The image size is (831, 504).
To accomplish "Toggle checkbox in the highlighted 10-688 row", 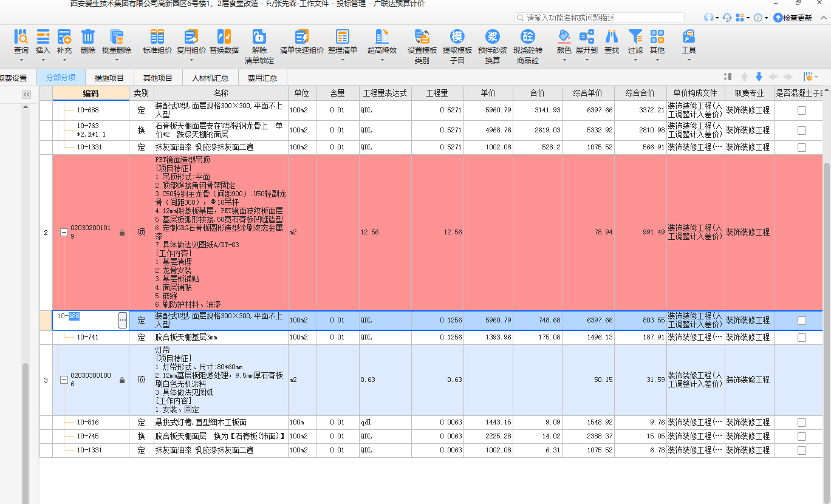I will (802, 321).
